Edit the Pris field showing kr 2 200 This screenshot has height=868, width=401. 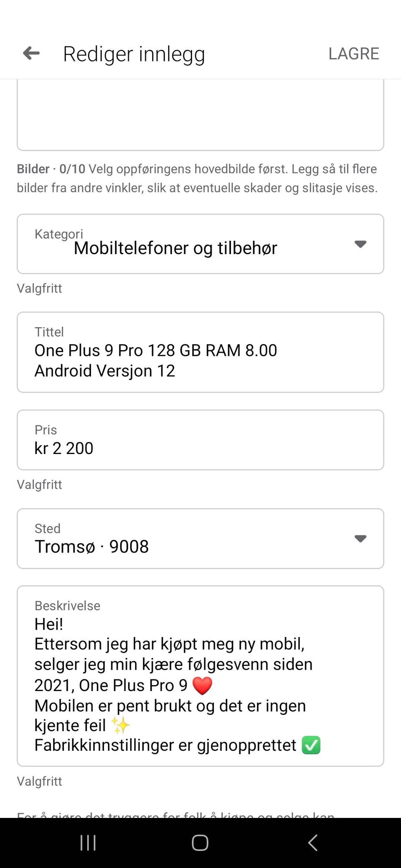click(x=200, y=440)
